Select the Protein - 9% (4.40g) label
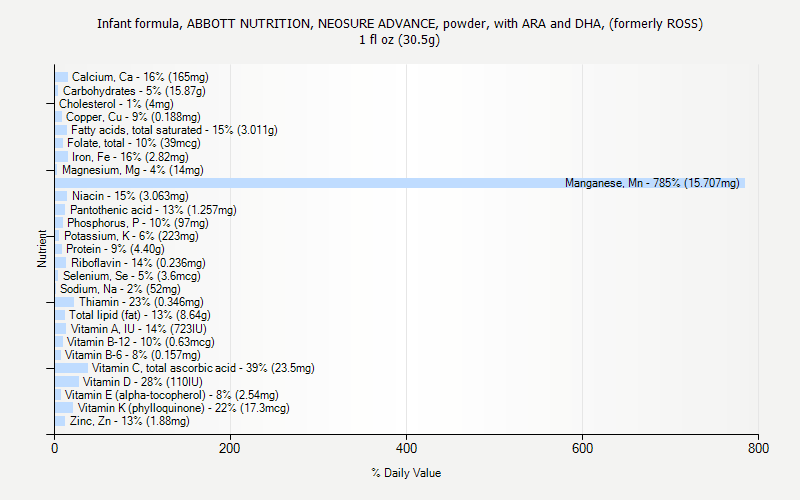Screen dimensions: 800x500 pyautogui.click(x=115, y=249)
